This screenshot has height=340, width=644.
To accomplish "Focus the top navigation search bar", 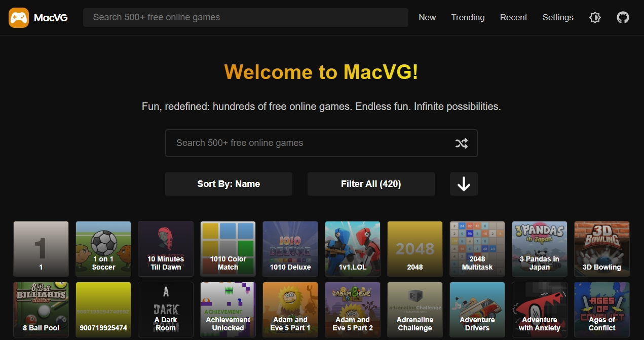I will point(245,18).
